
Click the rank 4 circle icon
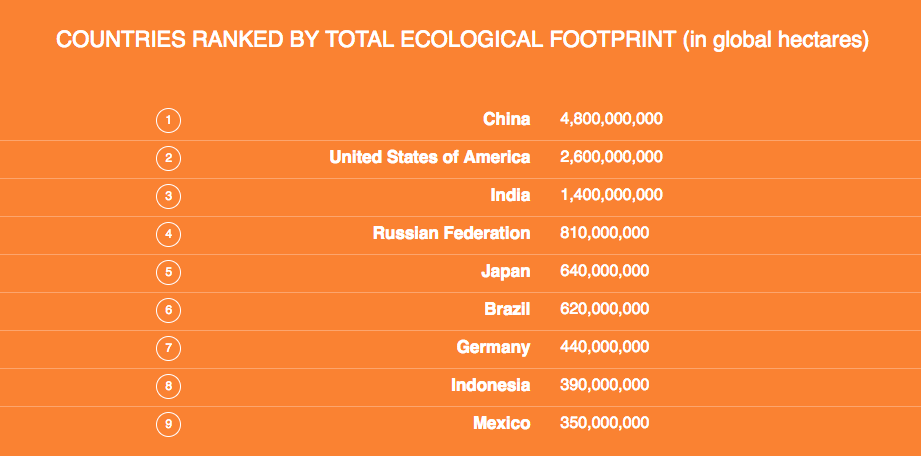[169, 234]
